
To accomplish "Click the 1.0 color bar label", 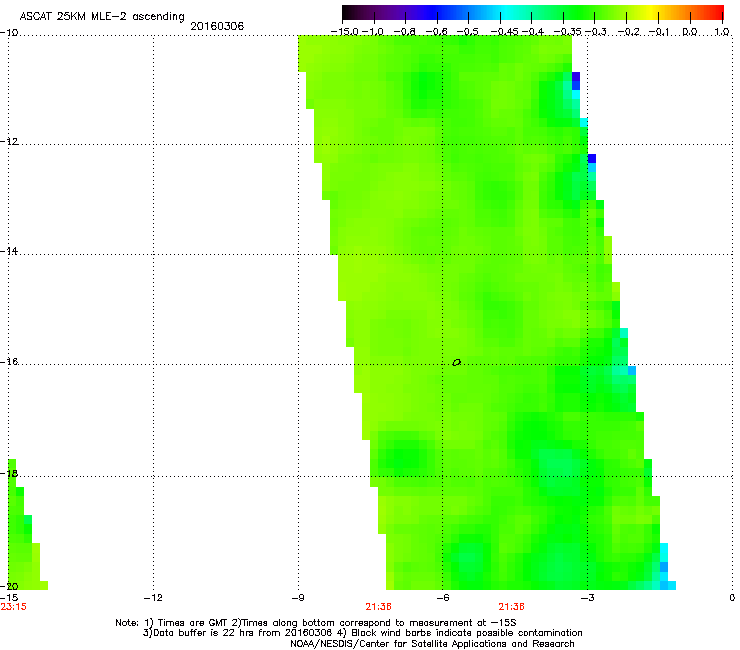I will pyautogui.click(x=722, y=32).
